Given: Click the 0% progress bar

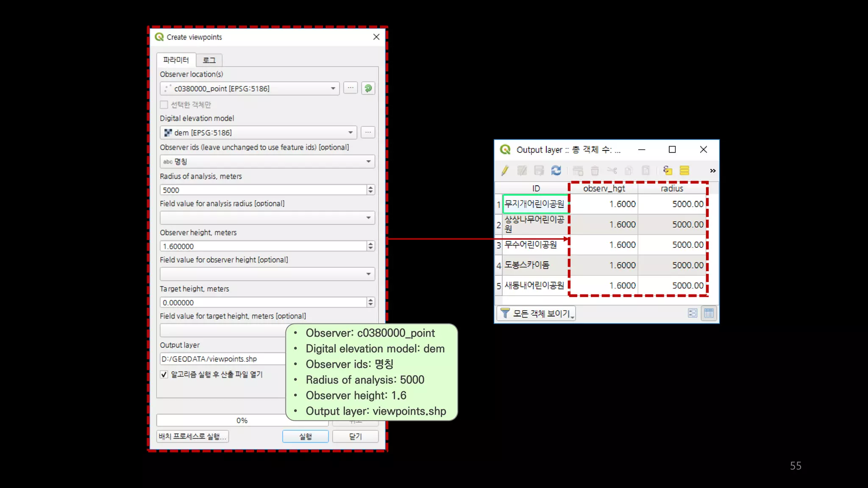Looking at the screenshot, I should coord(242,420).
